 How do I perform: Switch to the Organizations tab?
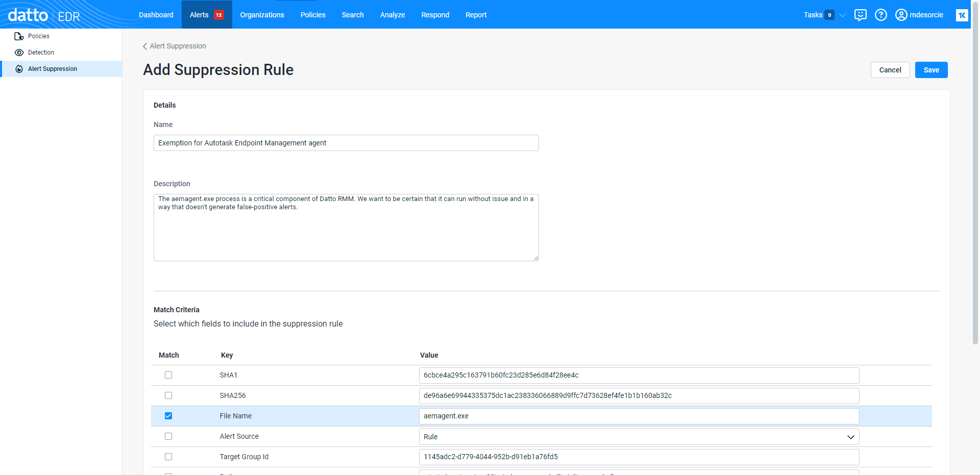pos(262,15)
